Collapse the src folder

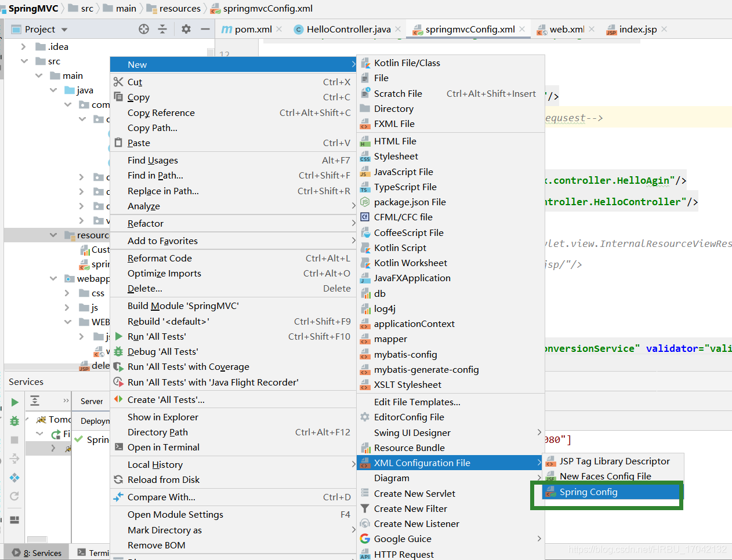[x=24, y=61]
